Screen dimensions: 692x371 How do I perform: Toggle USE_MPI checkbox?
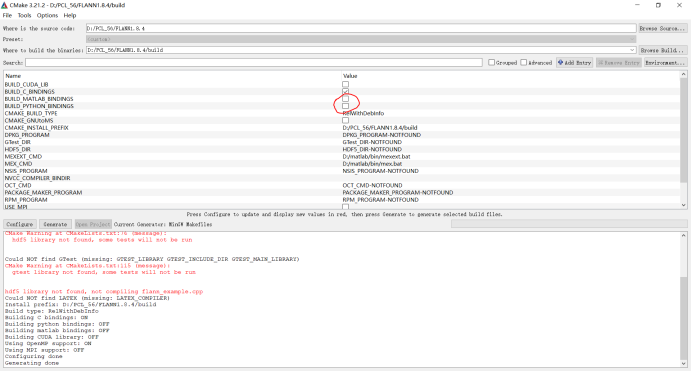(346, 206)
